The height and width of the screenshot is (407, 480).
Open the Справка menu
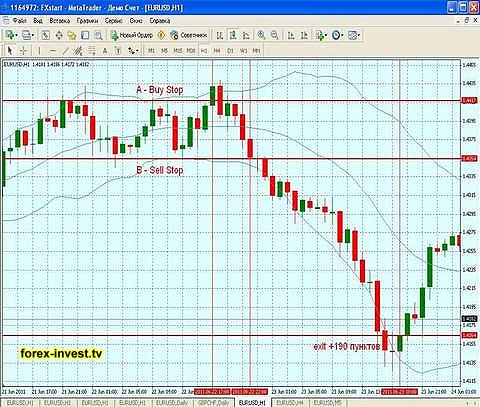coord(159,21)
